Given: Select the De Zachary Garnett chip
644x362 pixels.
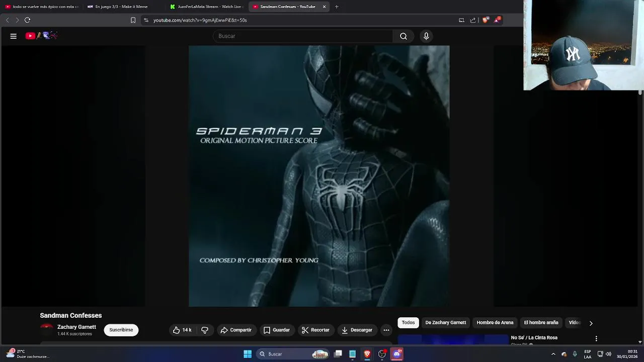Looking at the screenshot, I should pyautogui.click(x=445, y=323).
